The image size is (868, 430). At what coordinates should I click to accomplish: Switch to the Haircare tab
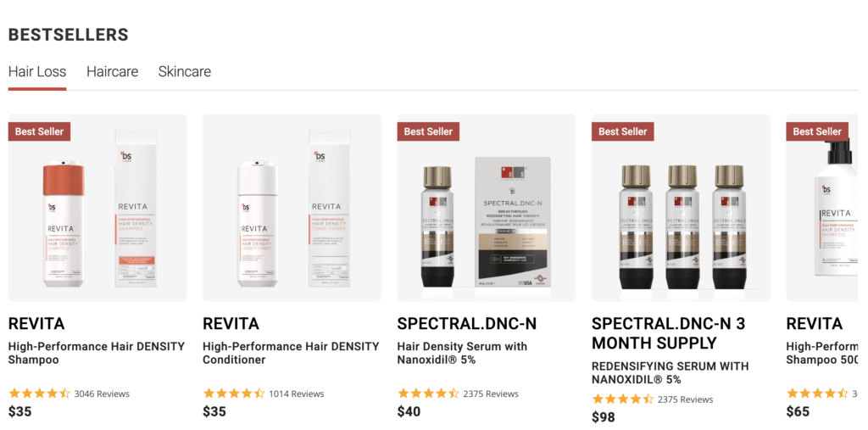[x=113, y=71]
